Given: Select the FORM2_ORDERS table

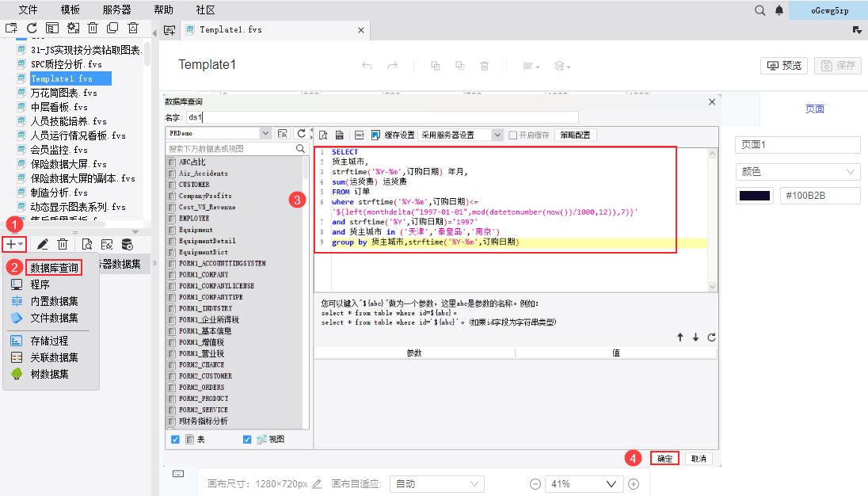Looking at the screenshot, I should tap(201, 387).
